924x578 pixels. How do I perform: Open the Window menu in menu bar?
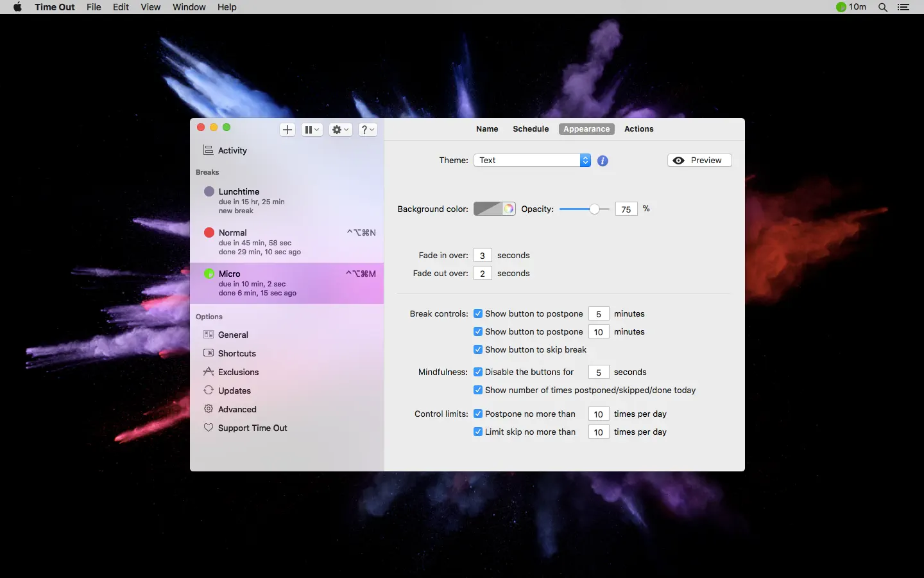pyautogui.click(x=189, y=7)
